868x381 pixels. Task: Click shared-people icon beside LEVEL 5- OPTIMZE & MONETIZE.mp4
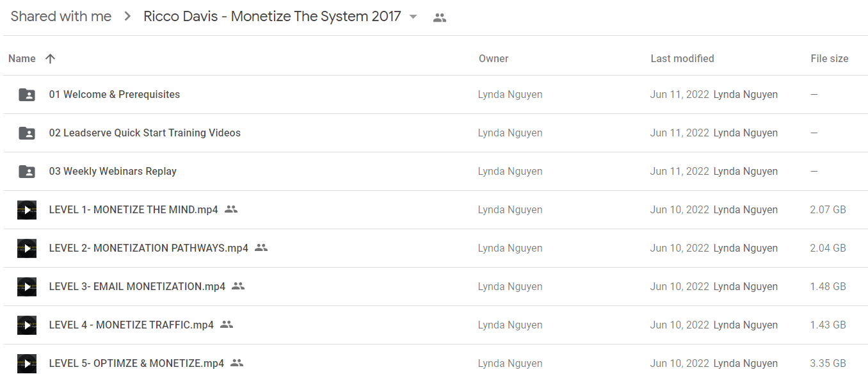point(237,363)
